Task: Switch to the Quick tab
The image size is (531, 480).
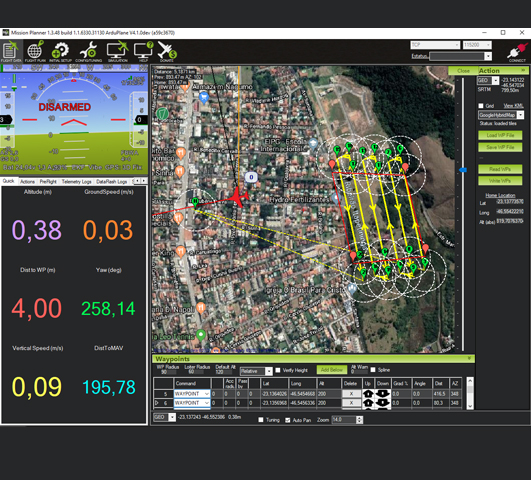Action: point(9,181)
